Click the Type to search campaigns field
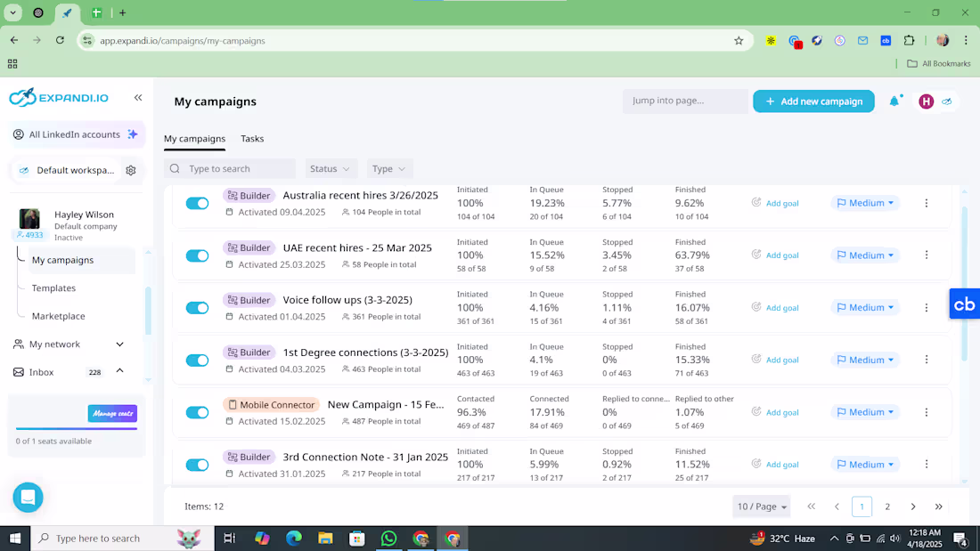Viewport: 980px width, 551px height. (229, 168)
